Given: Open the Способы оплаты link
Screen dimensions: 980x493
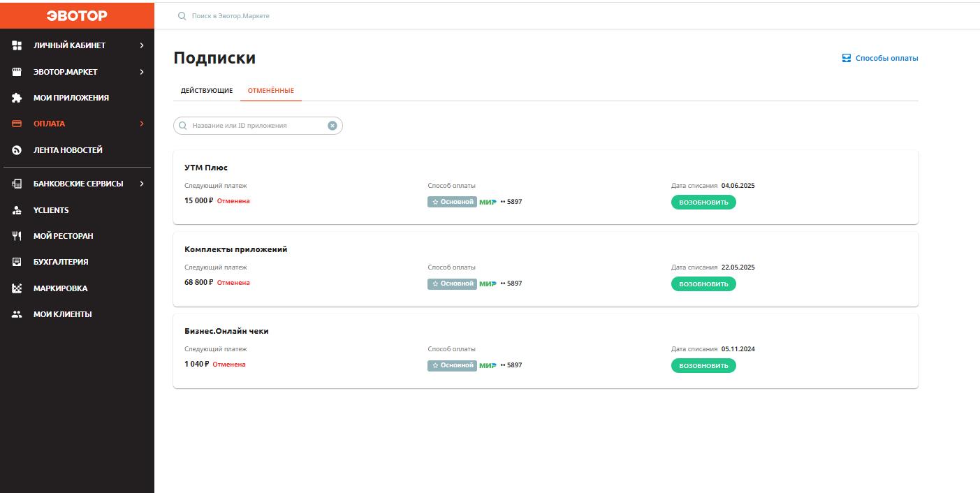Looking at the screenshot, I should pos(880,58).
